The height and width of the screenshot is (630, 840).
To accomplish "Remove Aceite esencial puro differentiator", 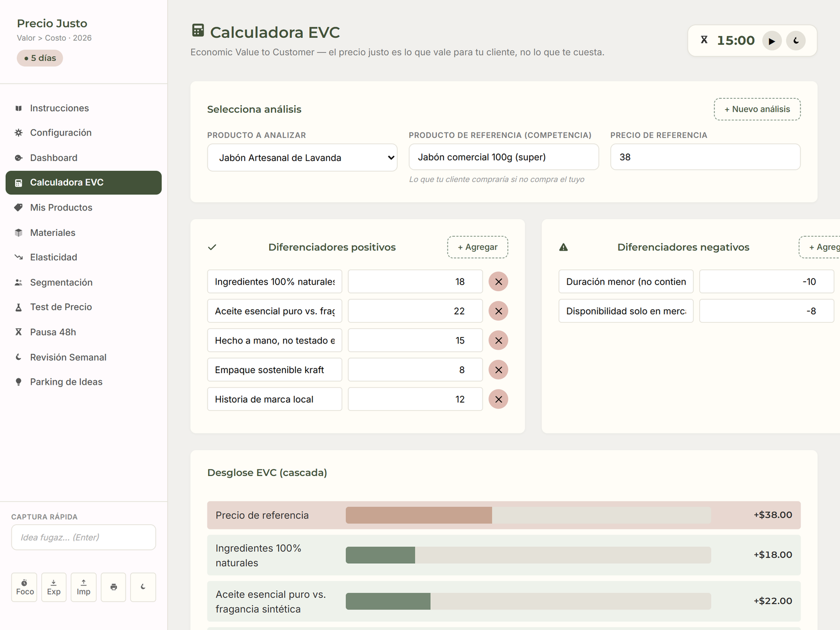I will click(498, 311).
